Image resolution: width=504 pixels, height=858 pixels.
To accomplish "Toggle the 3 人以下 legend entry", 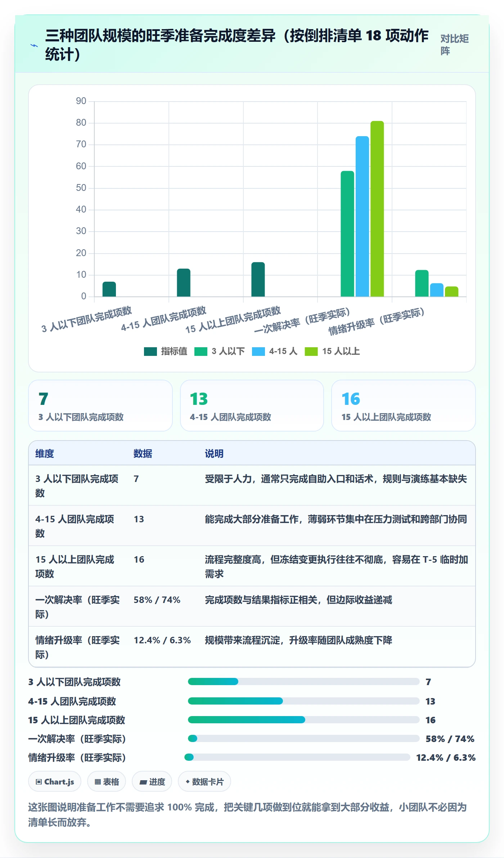I will click(220, 351).
